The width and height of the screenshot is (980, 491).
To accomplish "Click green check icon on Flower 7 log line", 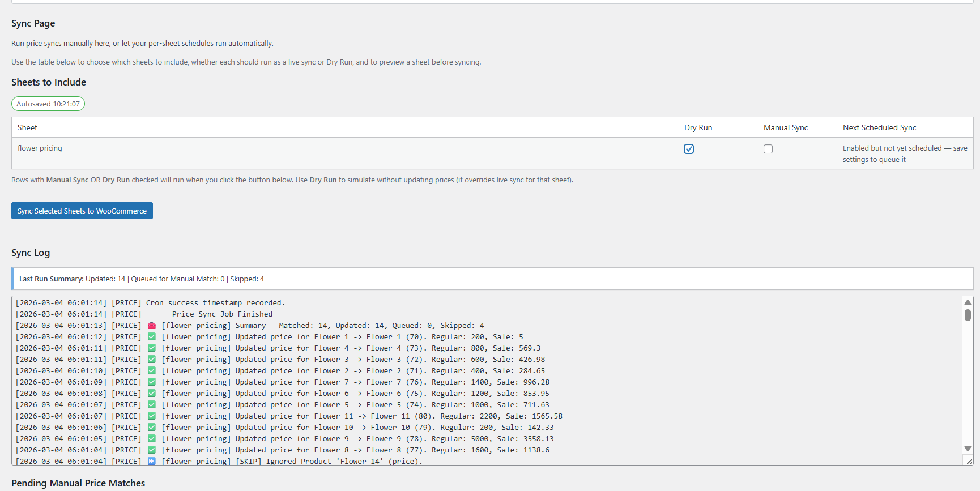I will coord(152,382).
